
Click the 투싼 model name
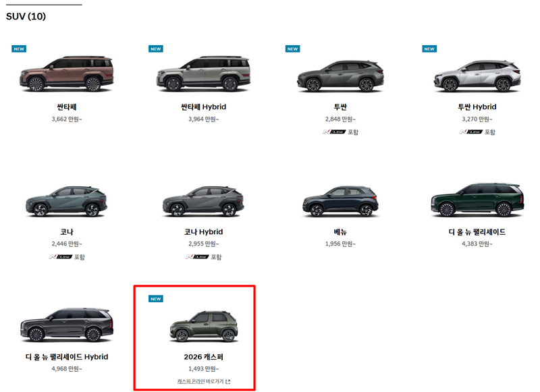[x=340, y=107]
